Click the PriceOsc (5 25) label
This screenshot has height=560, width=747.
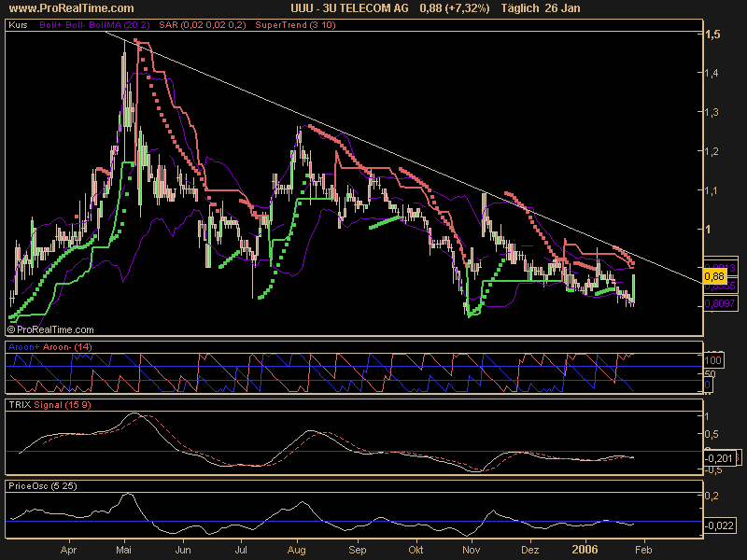(43, 485)
